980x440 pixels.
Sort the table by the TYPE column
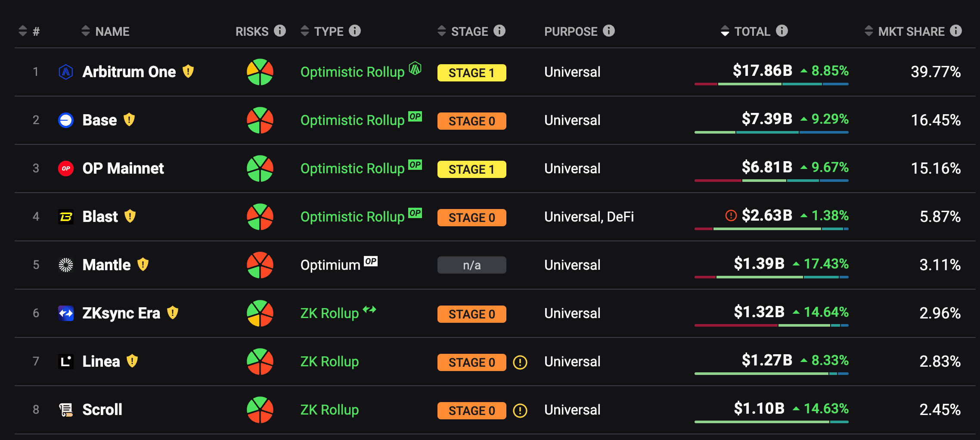(322, 31)
